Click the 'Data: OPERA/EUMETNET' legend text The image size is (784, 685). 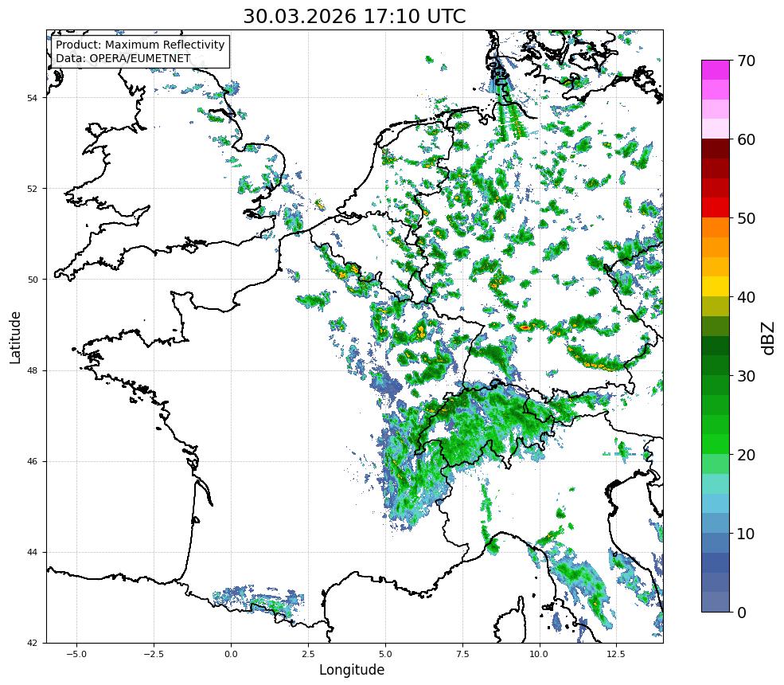[123, 58]
